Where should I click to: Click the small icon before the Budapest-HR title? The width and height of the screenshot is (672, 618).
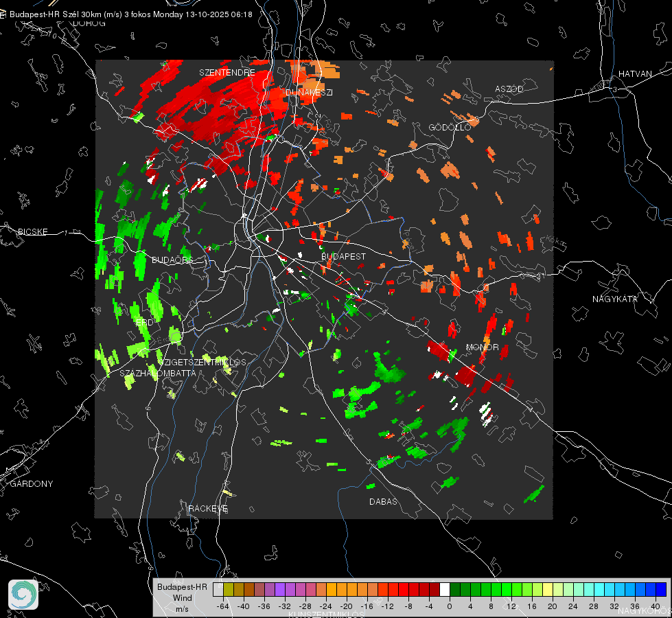(x=3, y=14)
